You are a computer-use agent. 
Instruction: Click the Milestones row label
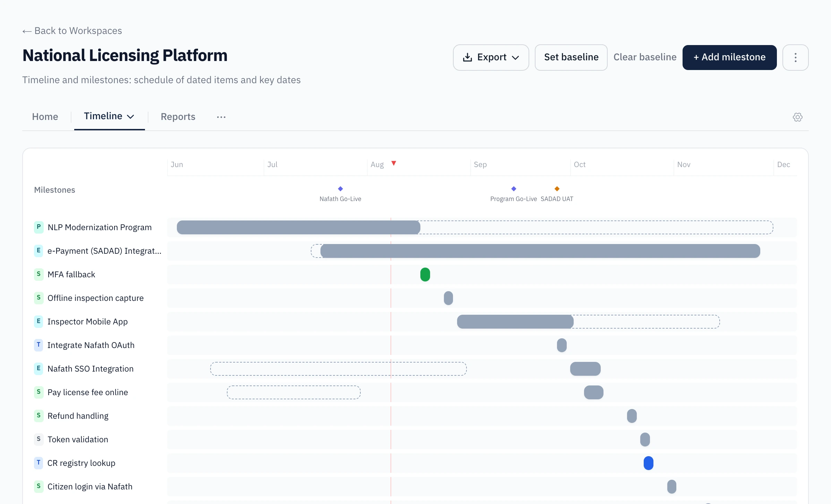tap(54, 190)
